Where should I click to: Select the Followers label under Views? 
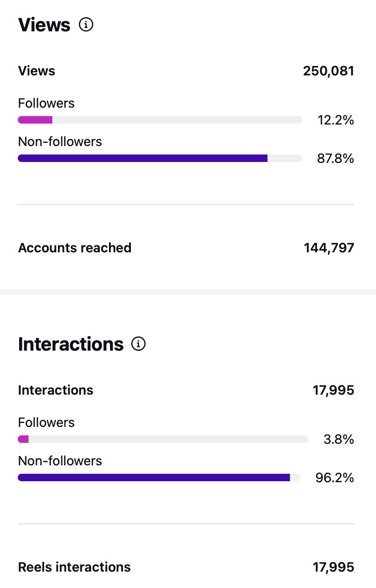point(46,103)
